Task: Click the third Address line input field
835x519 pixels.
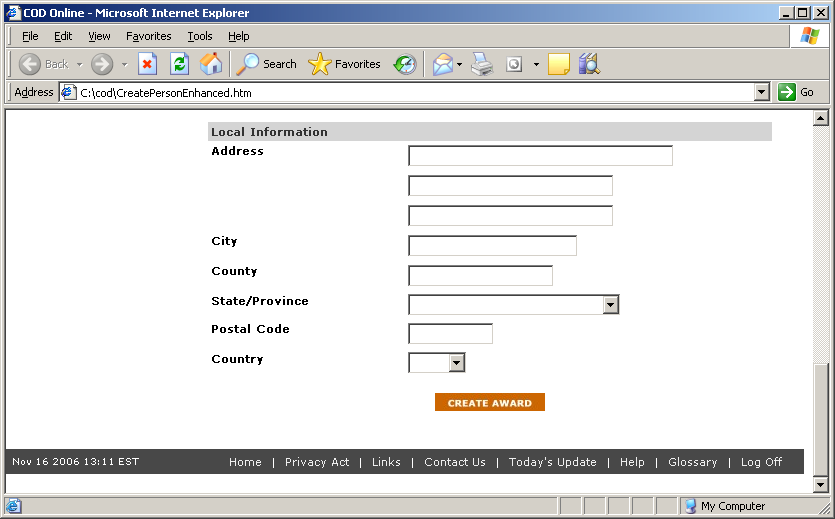Action: click(x=510, y=215)
